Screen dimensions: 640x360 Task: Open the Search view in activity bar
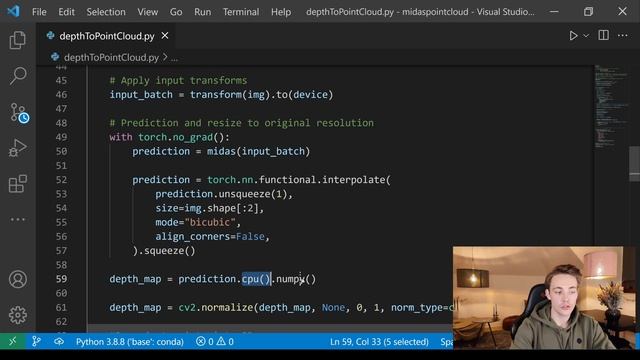coord(18,76)
